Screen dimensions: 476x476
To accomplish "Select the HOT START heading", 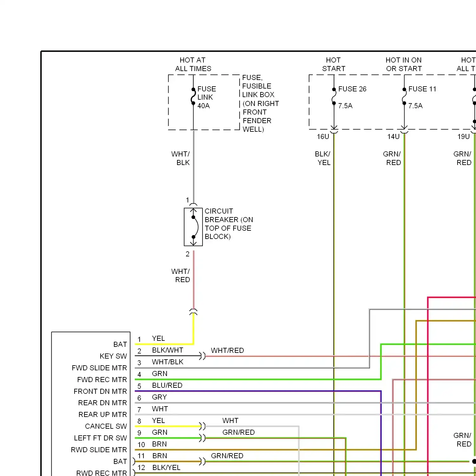I will click(334, 64).
